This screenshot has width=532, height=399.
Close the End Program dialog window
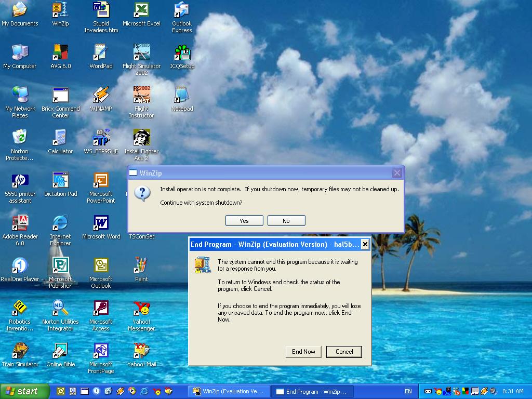(365, 244)
